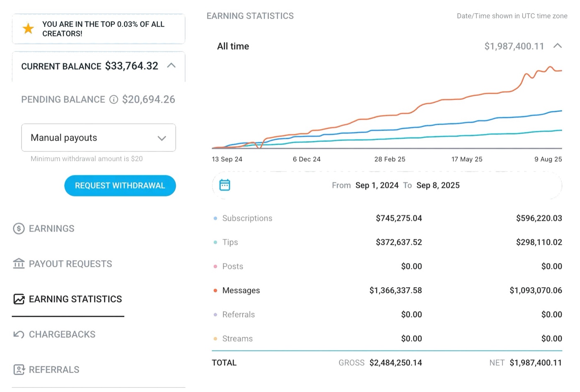Viewport: 580px width, 392px height.
Task: Click the Sep 1, 2024 start date
Action: coord(377,185)
